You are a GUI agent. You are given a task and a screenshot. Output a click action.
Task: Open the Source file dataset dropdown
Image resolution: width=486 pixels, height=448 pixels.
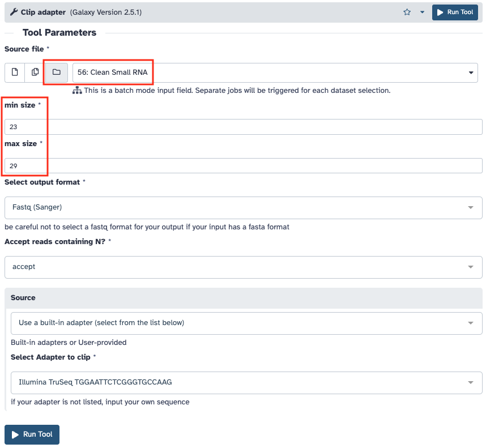pyautogui.click(x=275, y=72)
